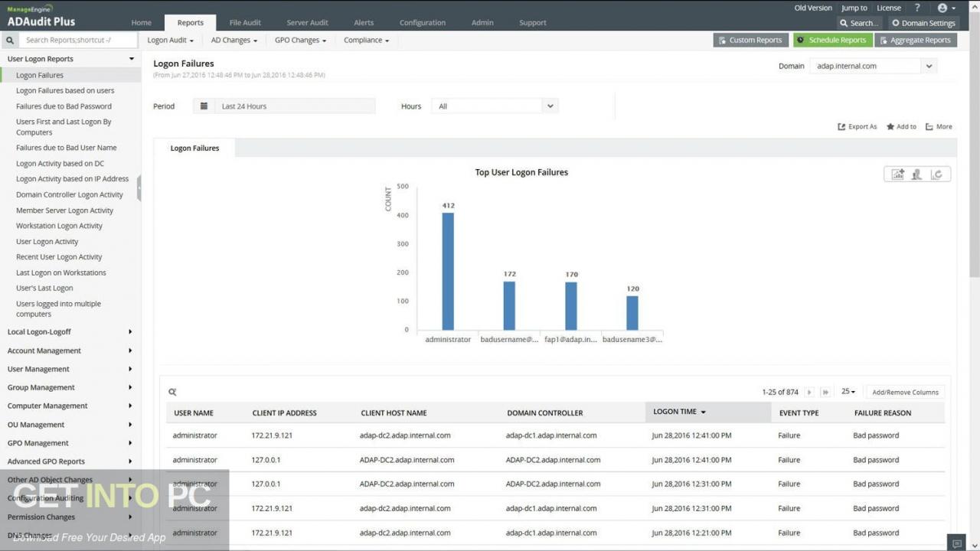This screenshot has width=980, height=551.
Task: Switch to the Support tab
Action: [533, 23]
